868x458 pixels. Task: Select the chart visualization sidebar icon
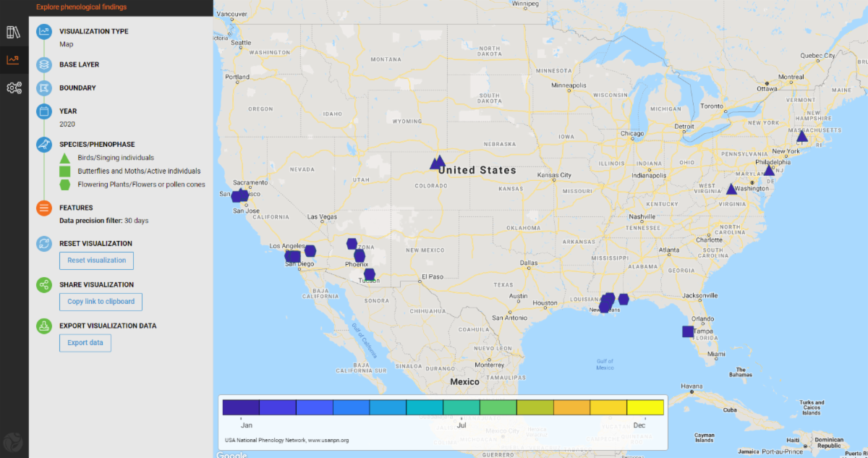(13, 60)
